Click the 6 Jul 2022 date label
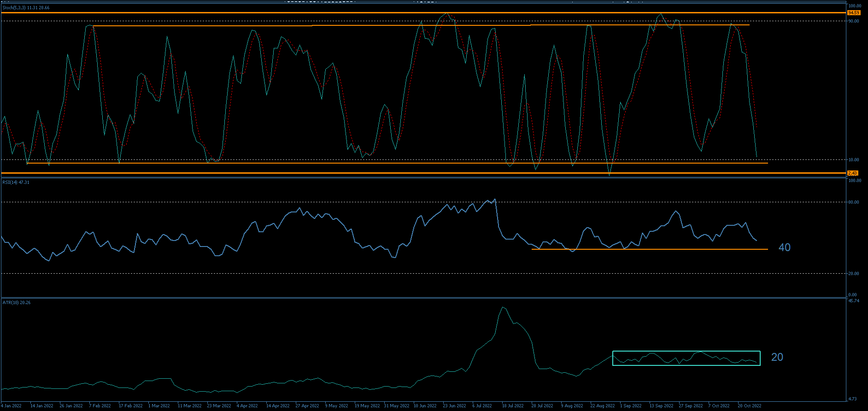The height and width of the screenshot is (411, 868). pos(482,406)
